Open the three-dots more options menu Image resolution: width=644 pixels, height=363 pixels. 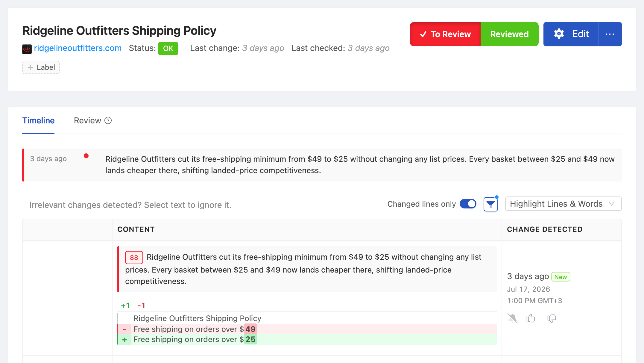610,34
